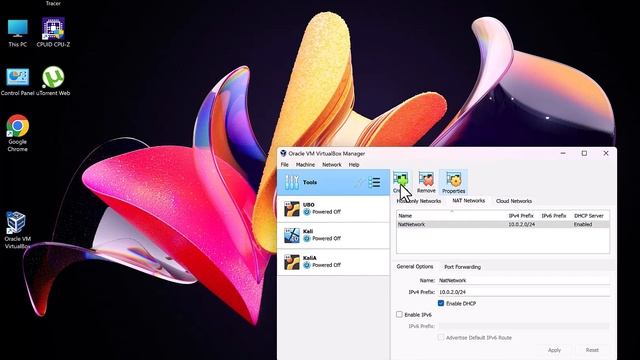This screenshot has height=360, width=640.
Task: Uncheck the Enable DHCP checkbox
Action: click(x=441, y=303)
